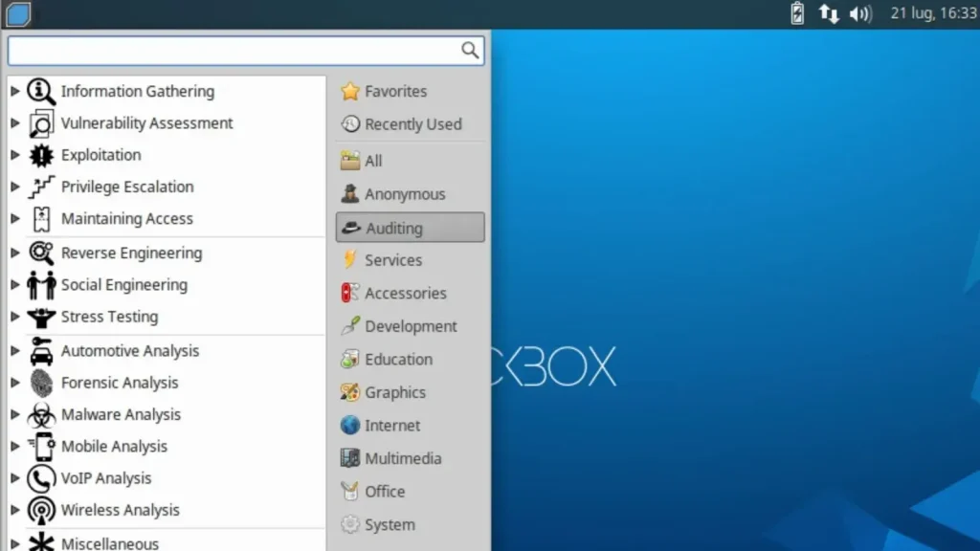This screenshot has height=551, width=980.
Task: Click the Auditing hat icon
Action: [351, 228]
